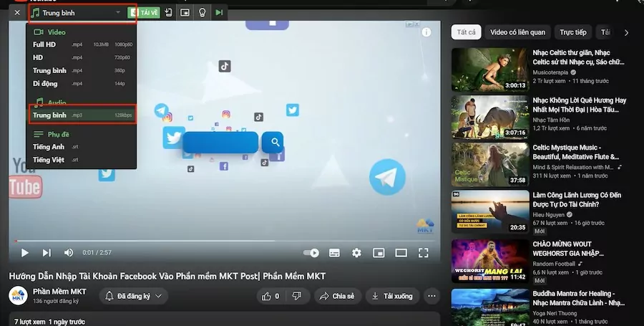Open the Random Football channel name
Image resolution: width=644 pixels, height=326 pixels.
point(554,264)
